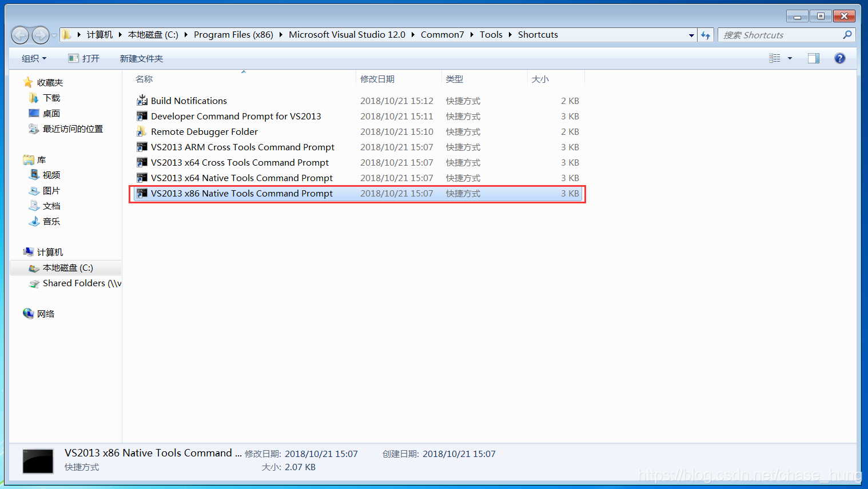868x489 pixels.
Task: Click Microsoft Visual Studio 12.0 breadcrumb
Action: pyautogui.click(x=347, y=35)
